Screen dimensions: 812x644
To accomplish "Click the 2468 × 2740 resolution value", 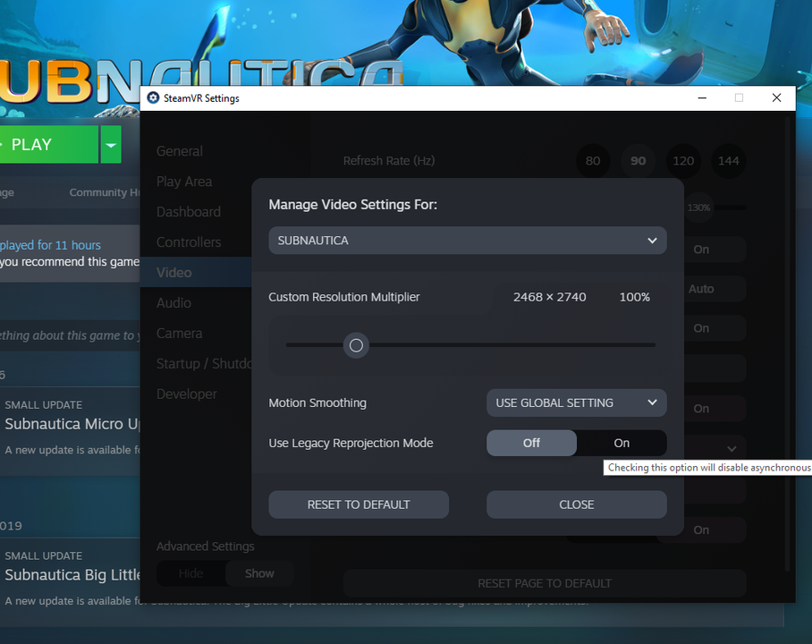I will click(x=549, y=297).
